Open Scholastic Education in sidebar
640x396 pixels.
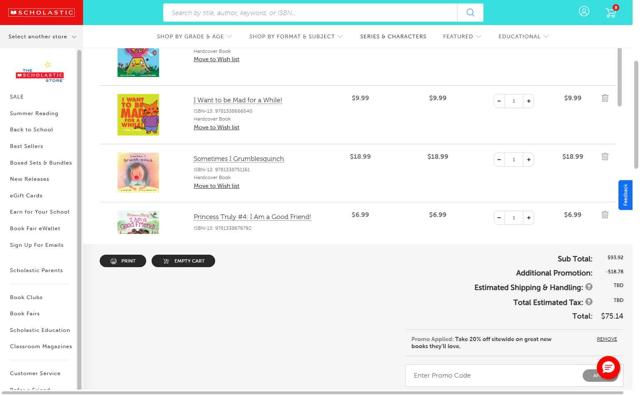[x=40, y=330]
